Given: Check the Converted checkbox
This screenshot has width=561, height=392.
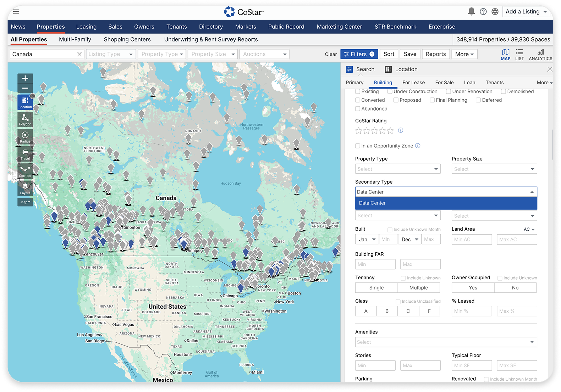Looking at the screenshot, I should 358,100.
